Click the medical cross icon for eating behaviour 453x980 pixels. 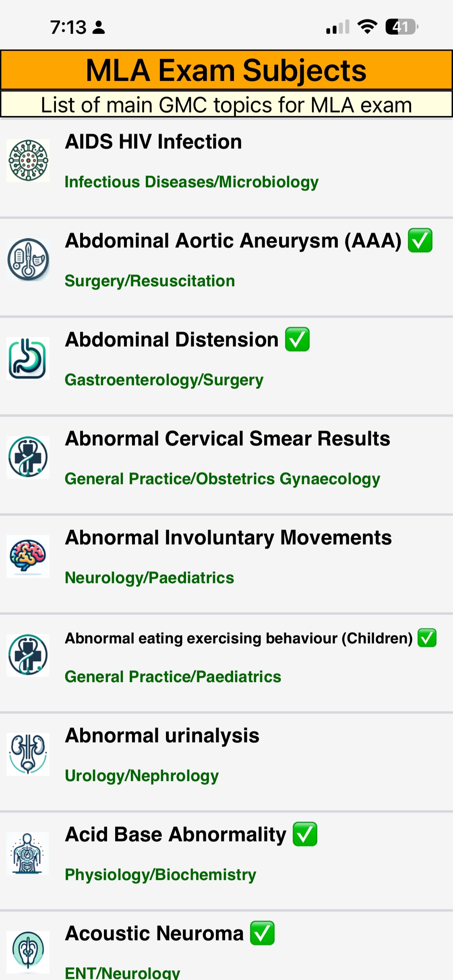[x=28, y=655]
